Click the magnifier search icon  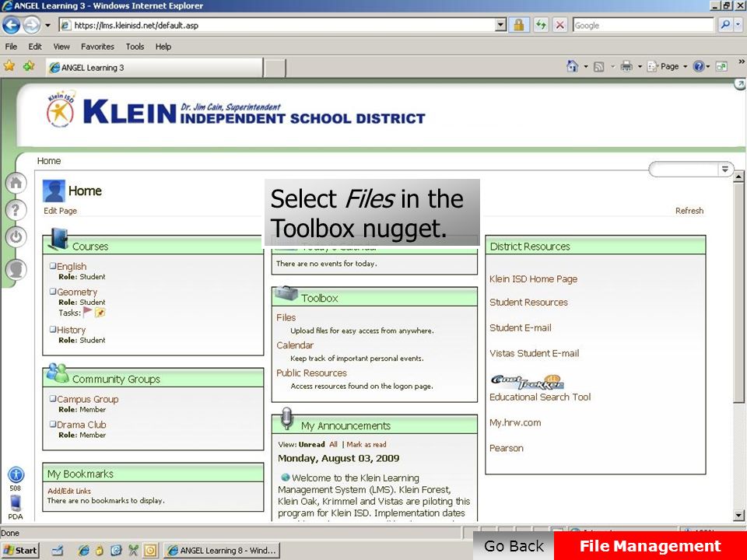coord(725,25)
